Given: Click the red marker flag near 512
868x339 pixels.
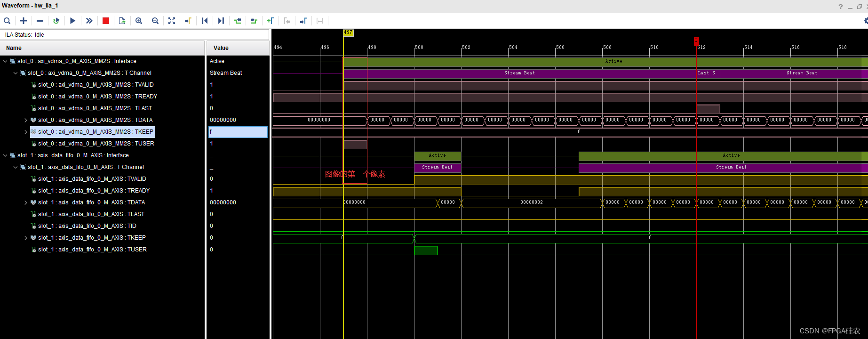Looking at the screenshot, I should [x=696, y=40].
